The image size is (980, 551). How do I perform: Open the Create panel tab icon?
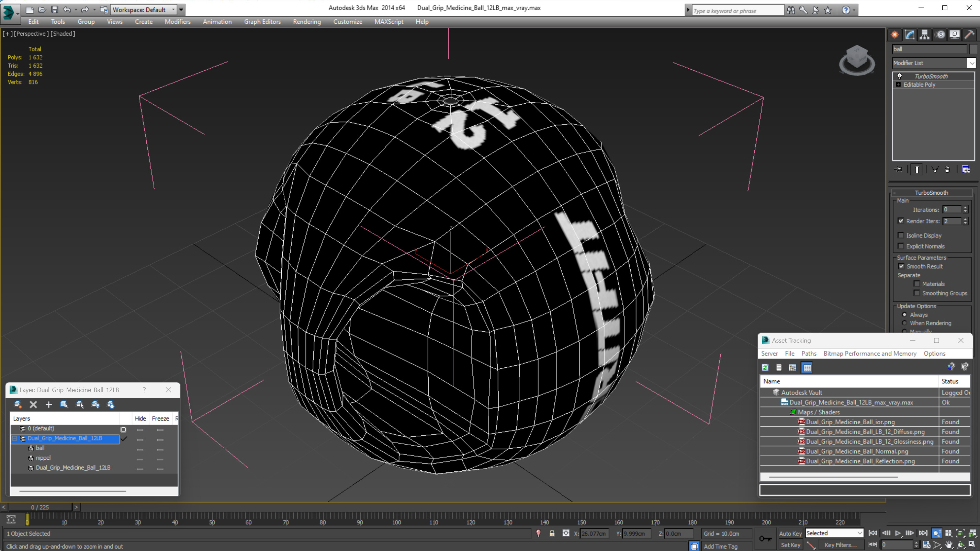click(895, 35)
